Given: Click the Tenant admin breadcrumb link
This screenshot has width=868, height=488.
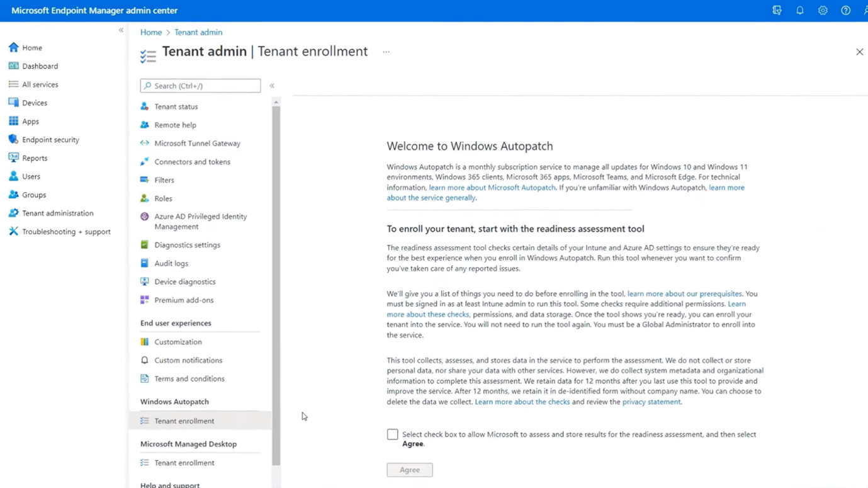Looking at the screenshot, I should coord(198,32).
